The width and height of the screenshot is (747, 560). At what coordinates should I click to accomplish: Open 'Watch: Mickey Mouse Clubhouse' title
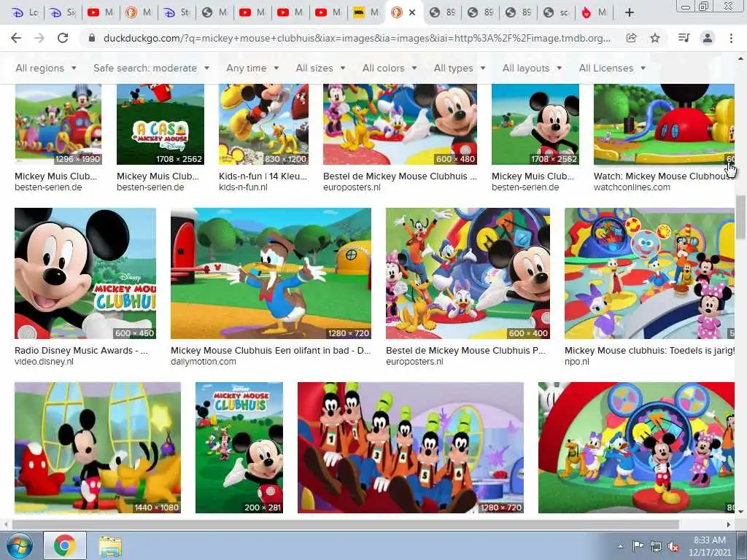click(x=664, y=176)
